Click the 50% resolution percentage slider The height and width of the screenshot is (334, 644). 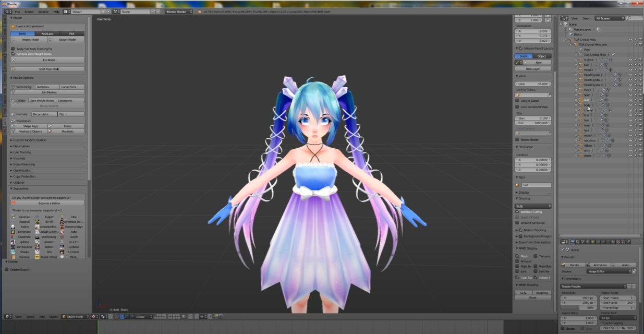click(x=579, y=308)
